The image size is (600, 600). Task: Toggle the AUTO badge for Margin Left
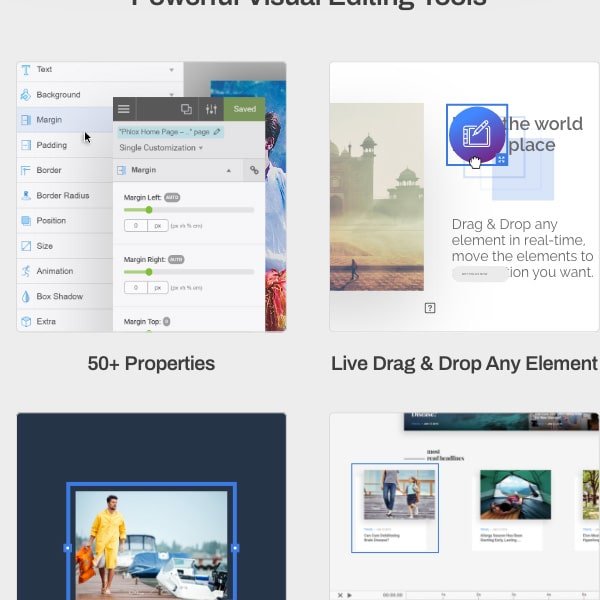pos(172,198)
